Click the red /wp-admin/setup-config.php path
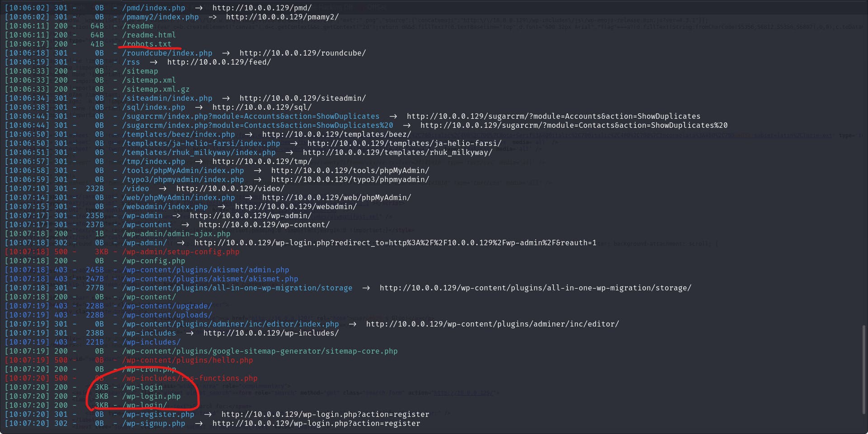Viewport: 868px width, 434px height. tap(181, 252)
